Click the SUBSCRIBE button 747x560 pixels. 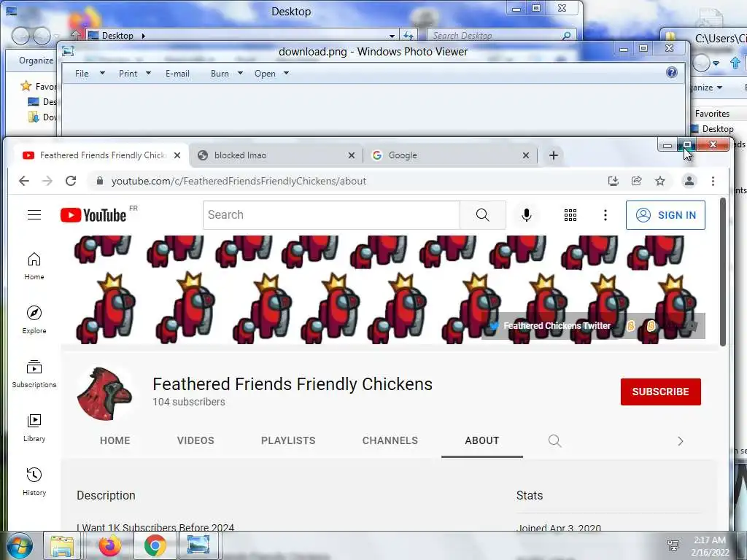[661, 392]
